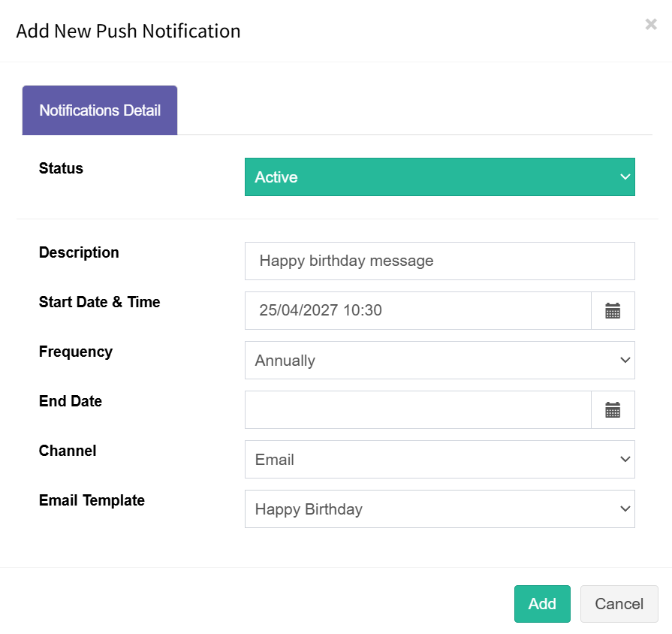Viewport: 672px width, 634px height.
Task: Open the End Date calendar picker
Action: tap(613, 410)
